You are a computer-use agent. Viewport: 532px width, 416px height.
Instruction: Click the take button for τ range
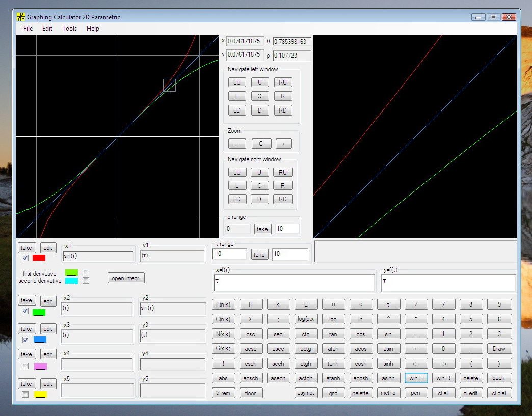click(259, 254)
